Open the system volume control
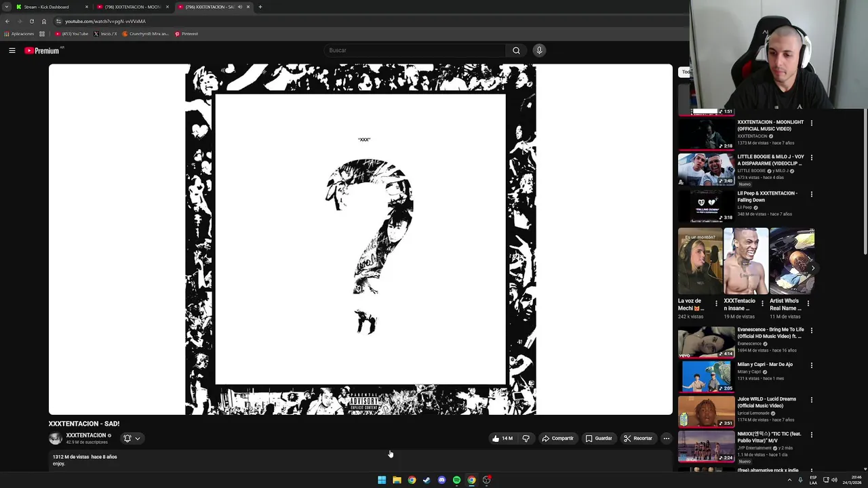This screenshot has width=868, height=488. click(834, 480)
